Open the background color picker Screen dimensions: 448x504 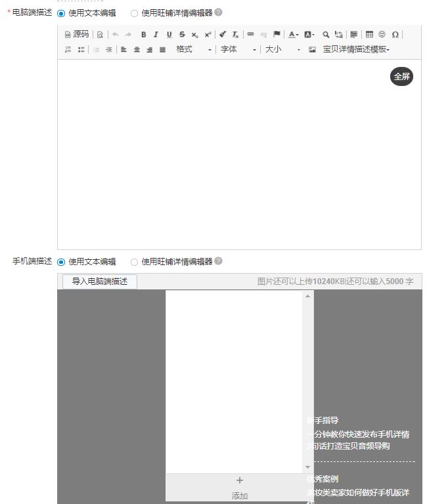309,34
